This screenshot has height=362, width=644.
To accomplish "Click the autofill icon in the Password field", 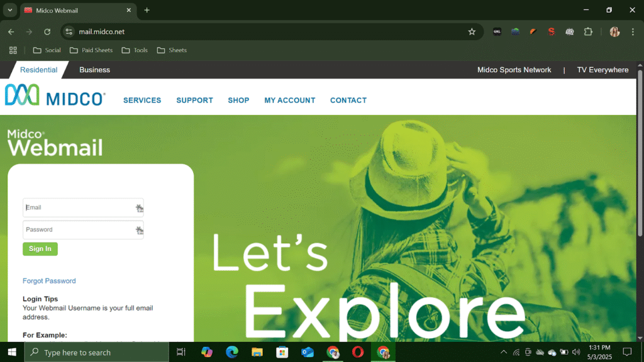I will pos(139,230).
